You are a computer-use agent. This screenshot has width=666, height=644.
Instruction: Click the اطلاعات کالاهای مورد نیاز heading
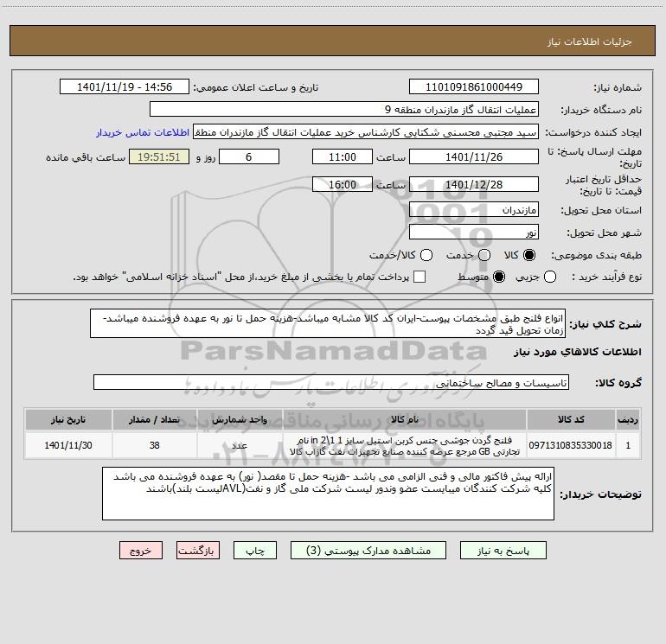point(578,352)
